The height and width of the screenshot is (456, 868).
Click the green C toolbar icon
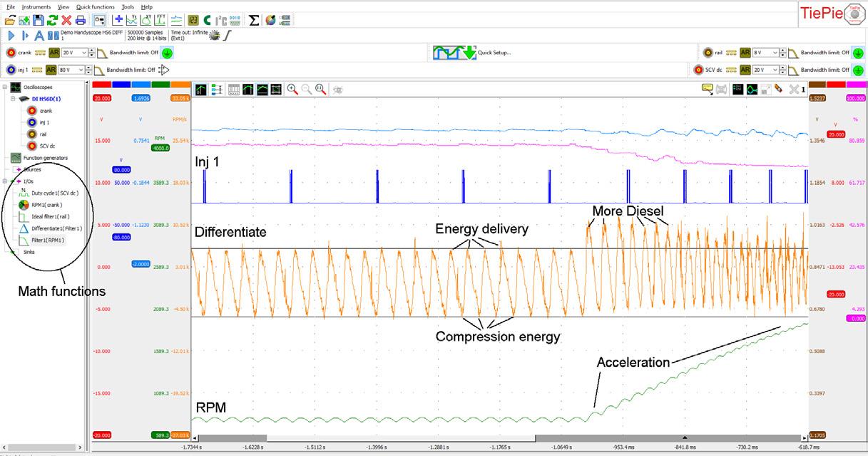coord(207,20)
